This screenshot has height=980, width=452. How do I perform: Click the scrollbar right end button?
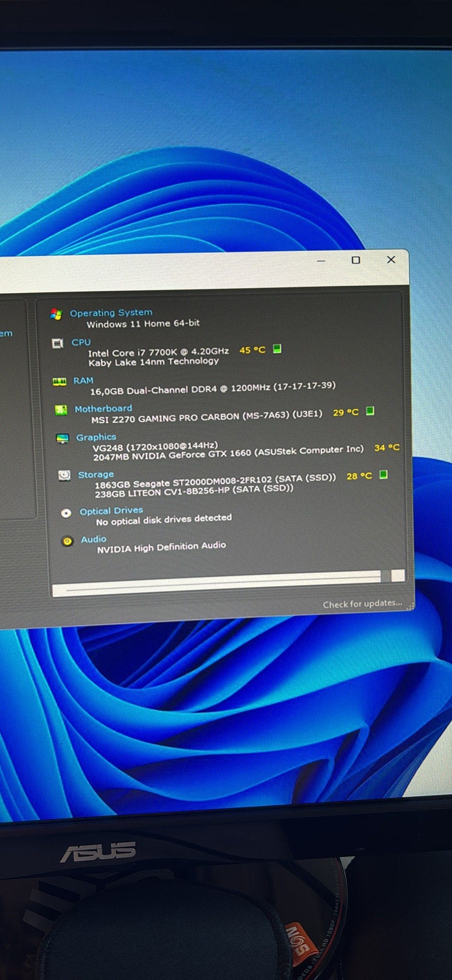(x=398, y=576)
